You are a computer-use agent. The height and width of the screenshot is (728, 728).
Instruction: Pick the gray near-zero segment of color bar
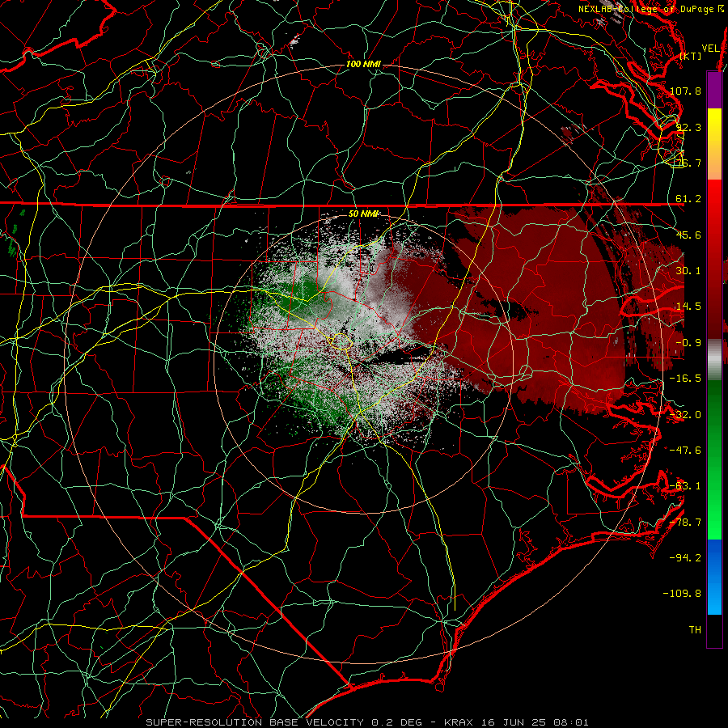pyautogui.click(x=714, y=360)
